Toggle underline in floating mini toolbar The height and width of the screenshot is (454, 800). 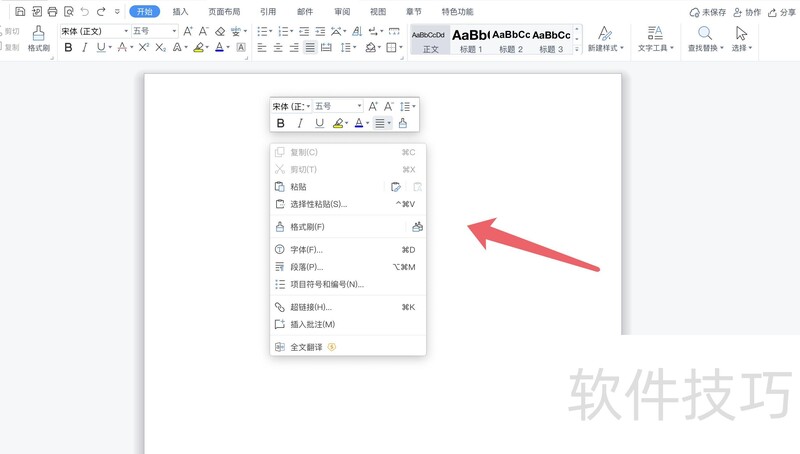pos(319,123)
